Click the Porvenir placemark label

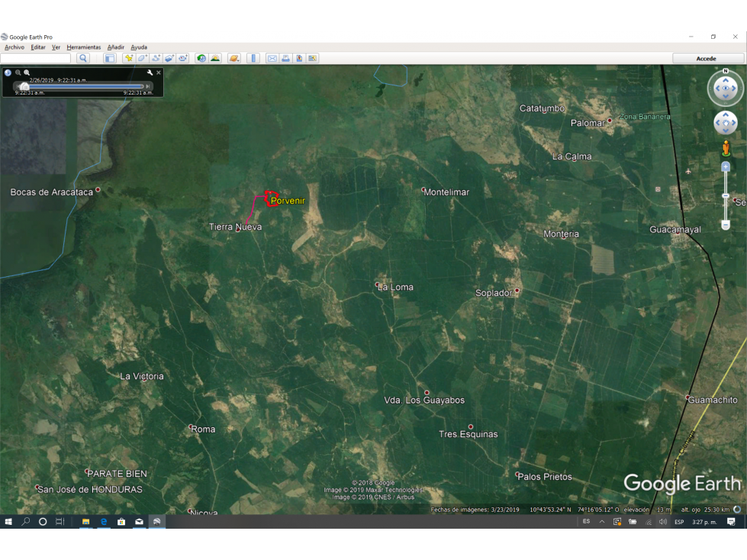288,201
